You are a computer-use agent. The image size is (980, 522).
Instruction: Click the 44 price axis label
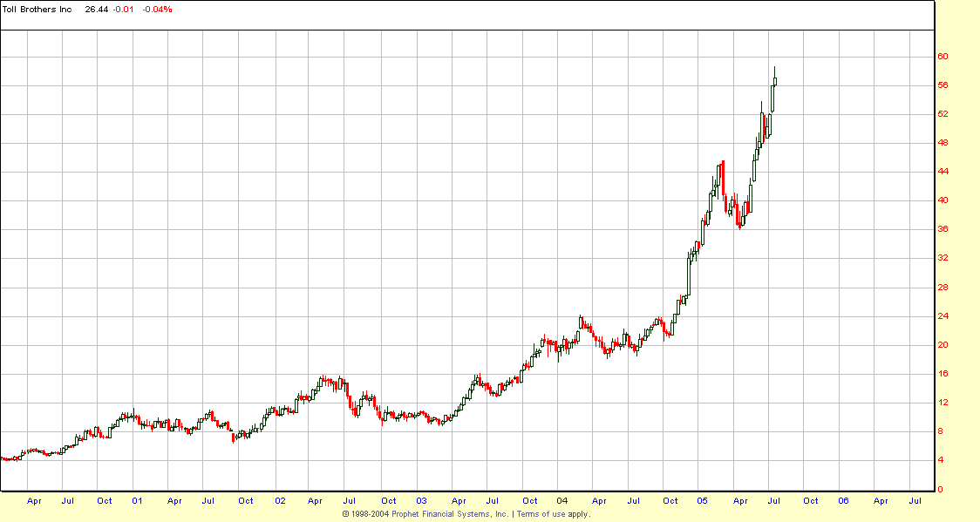tap(943, 172)
